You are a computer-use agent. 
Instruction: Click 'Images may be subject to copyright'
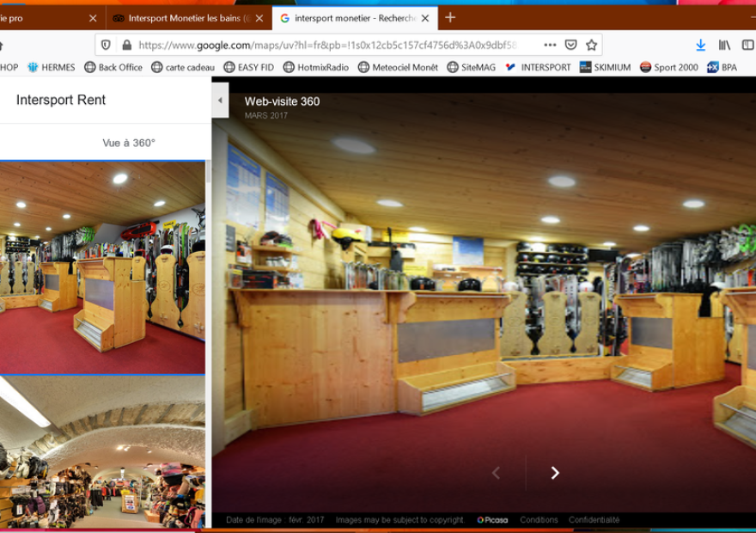[x=399, y=520]
